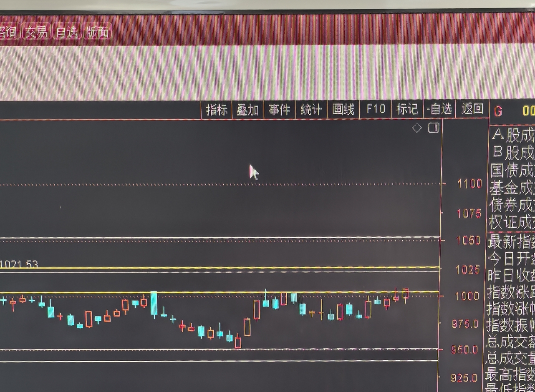
Task: Click the 950.0 price axis label
Action: click(x=464, y=349)
